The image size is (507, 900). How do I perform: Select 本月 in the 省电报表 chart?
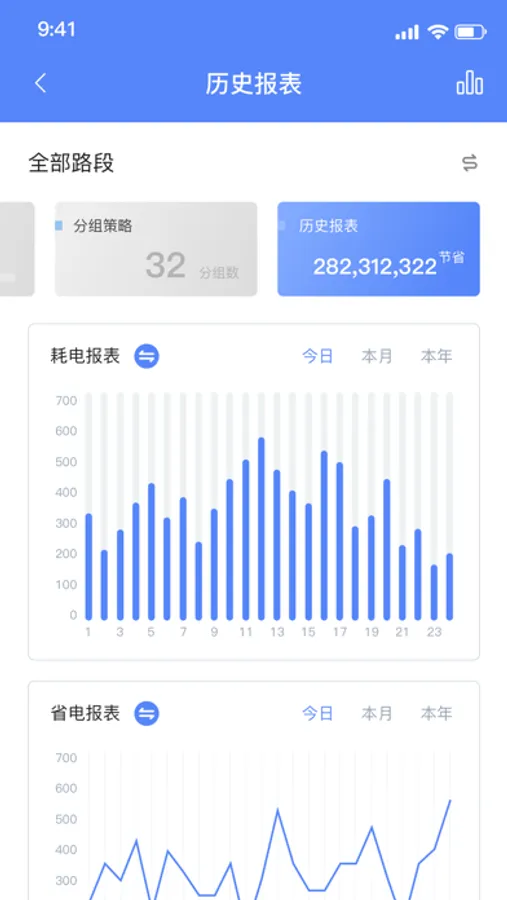(377, 713)
